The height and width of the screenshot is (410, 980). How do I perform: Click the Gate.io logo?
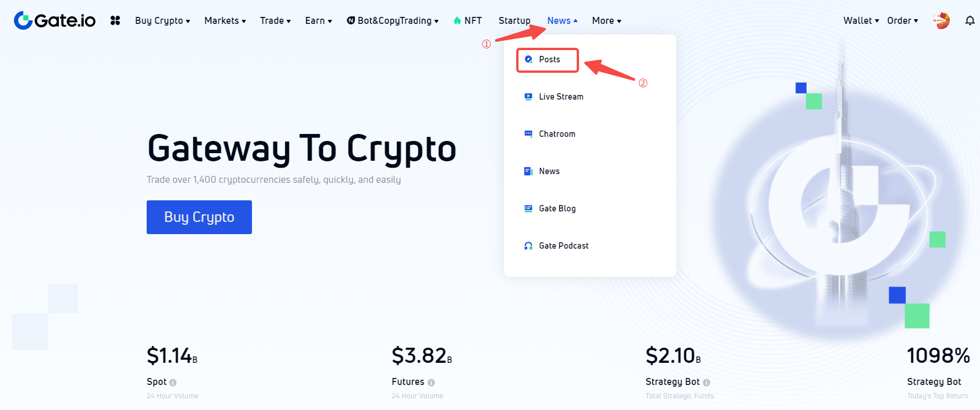[x=55, y=20]
